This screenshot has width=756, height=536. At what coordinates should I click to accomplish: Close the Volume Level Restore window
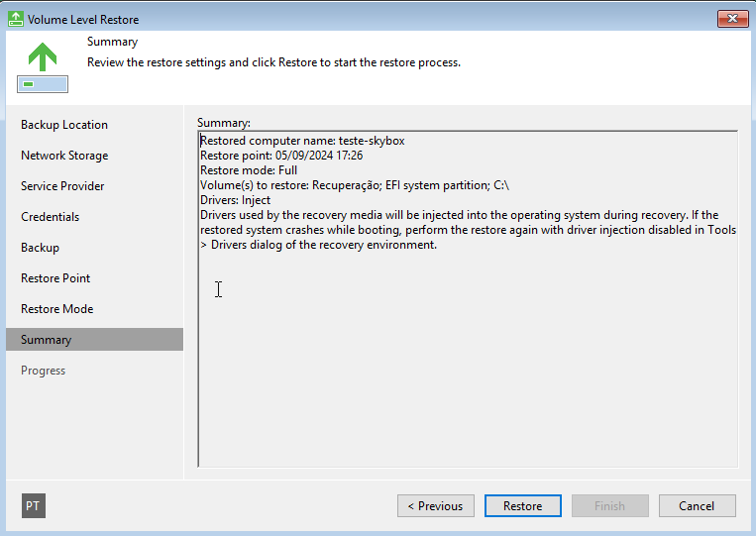(732, 18)
